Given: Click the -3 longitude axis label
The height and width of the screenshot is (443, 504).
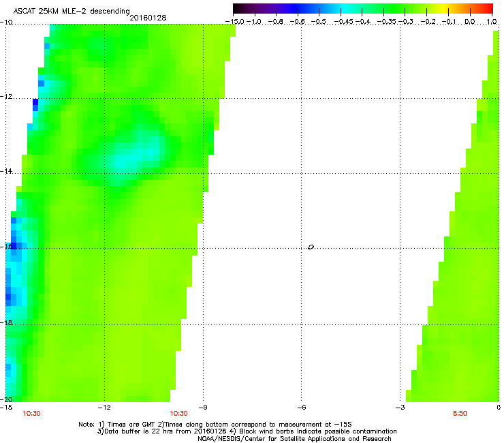Looking at the screenshot, I should [400, 408].
